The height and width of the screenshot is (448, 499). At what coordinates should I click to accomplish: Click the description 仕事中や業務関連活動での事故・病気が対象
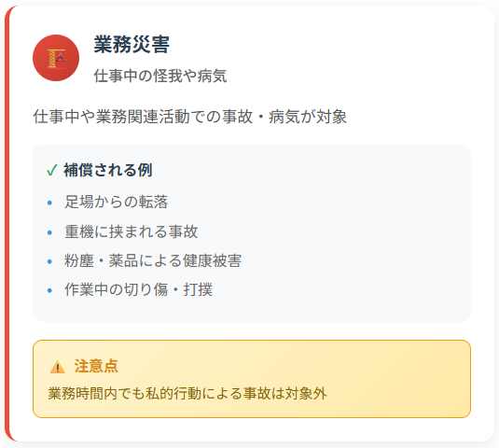click(190, 117)
